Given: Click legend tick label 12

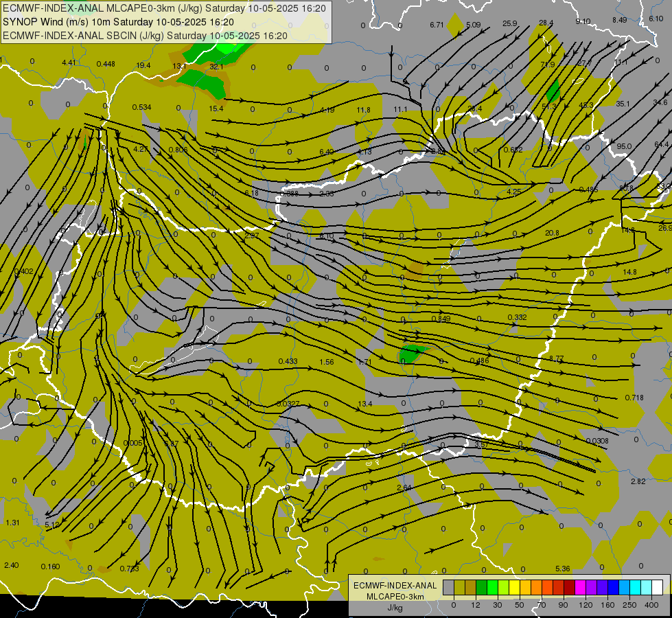Looking at the screenshot, I should pos(476,605).
